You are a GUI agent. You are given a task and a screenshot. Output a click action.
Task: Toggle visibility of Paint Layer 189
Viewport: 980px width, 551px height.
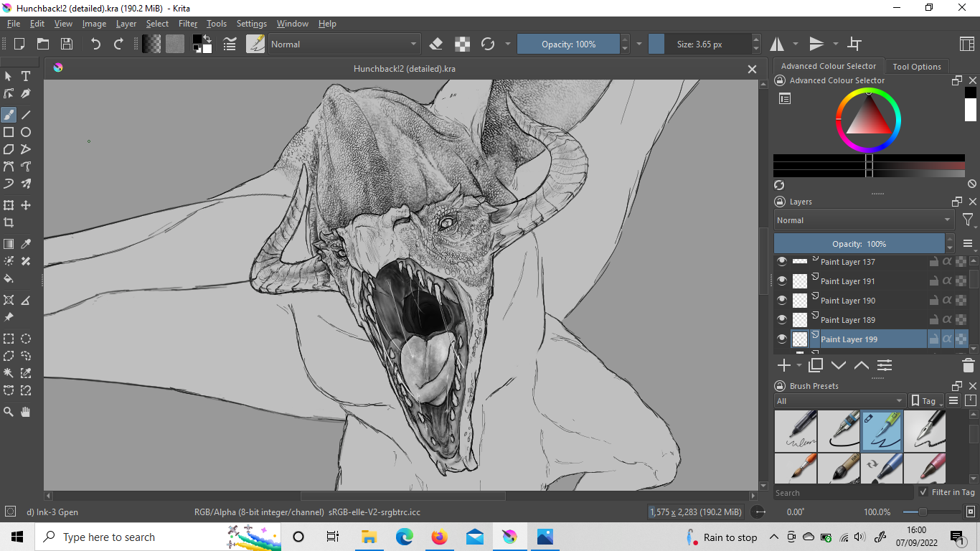pos(782,320)
